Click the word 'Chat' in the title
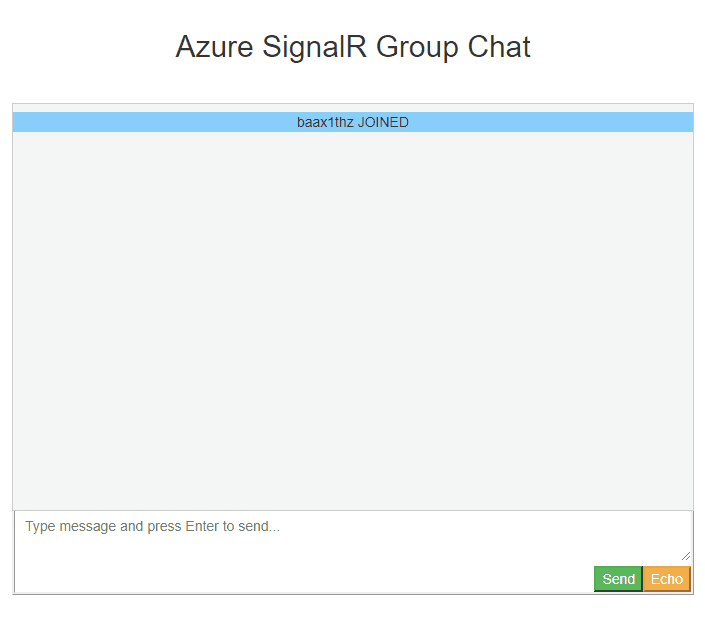 click(x=499, y=47)
